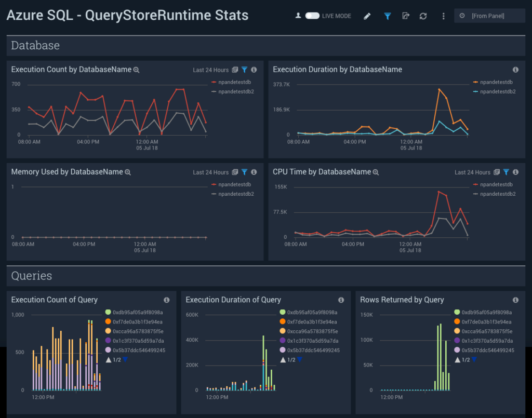Click info icon in Memory Used by DatabaseName panel

tap(254, 172)
